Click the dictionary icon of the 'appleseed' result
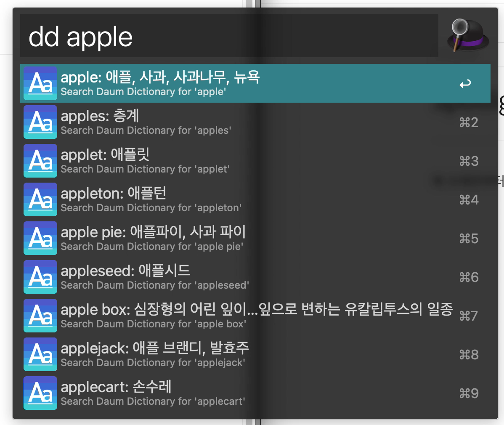 [x=40, y=277]
